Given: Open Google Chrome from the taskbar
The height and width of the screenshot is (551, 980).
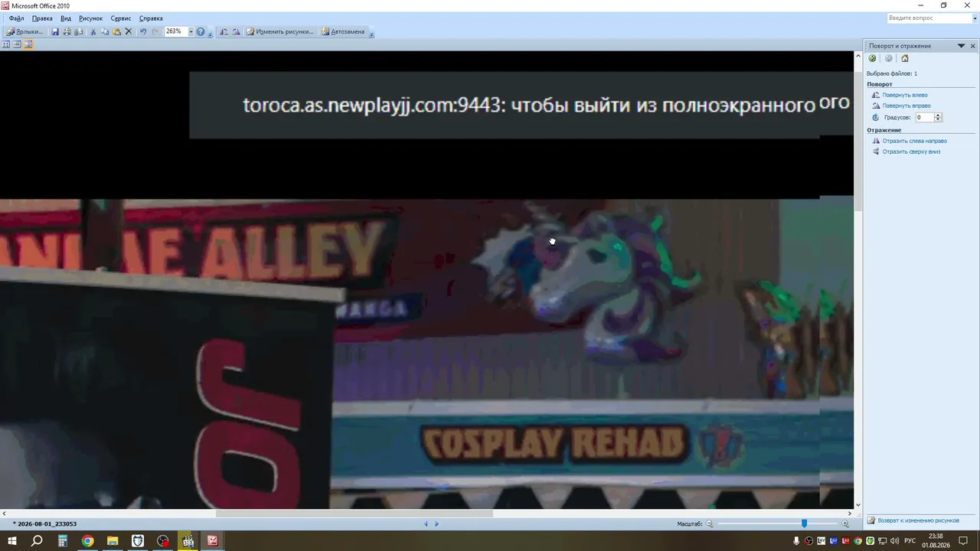Looking at the screenshot, I should [87, 541].
